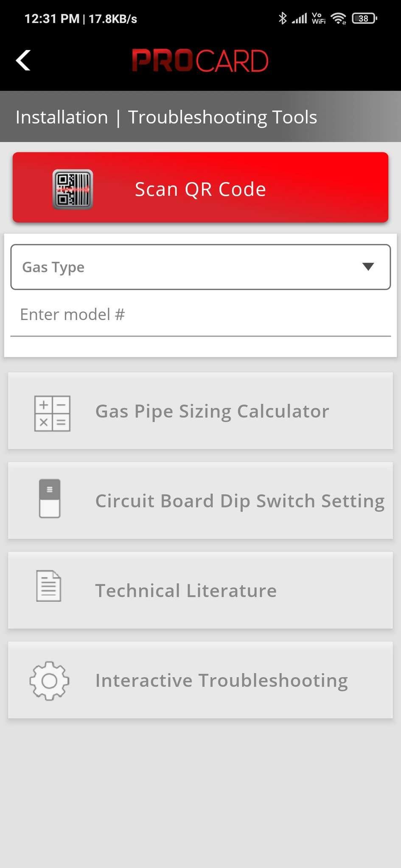Tap the QR code scanner icon
Viewport: 401px width, 868px height.
pos(73,189)
